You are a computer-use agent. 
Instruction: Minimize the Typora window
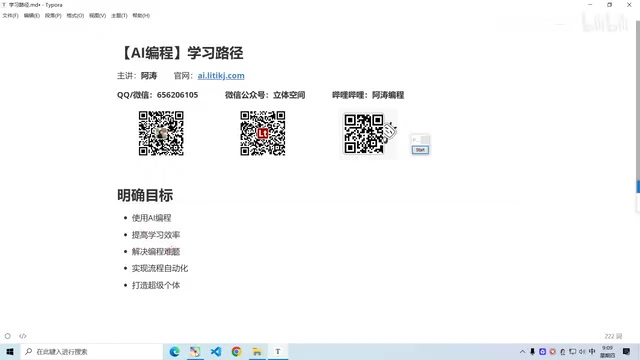pyautogui.click(x=590, y=5)
